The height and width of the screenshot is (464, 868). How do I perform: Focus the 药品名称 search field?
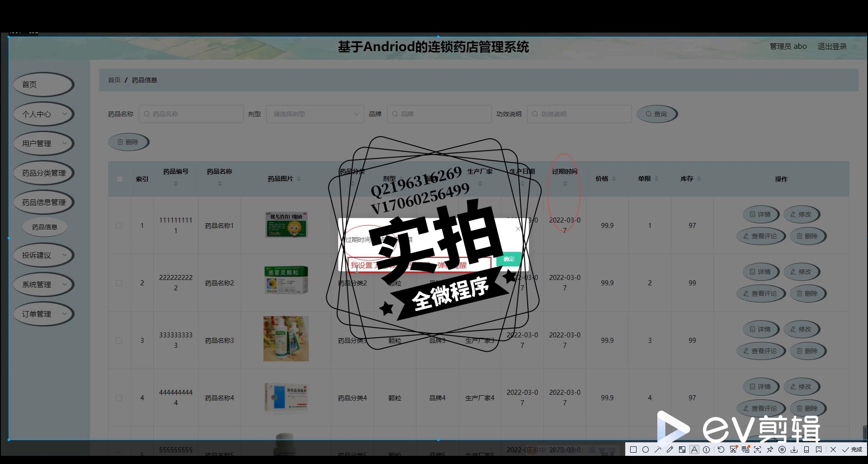click(191, 114)
